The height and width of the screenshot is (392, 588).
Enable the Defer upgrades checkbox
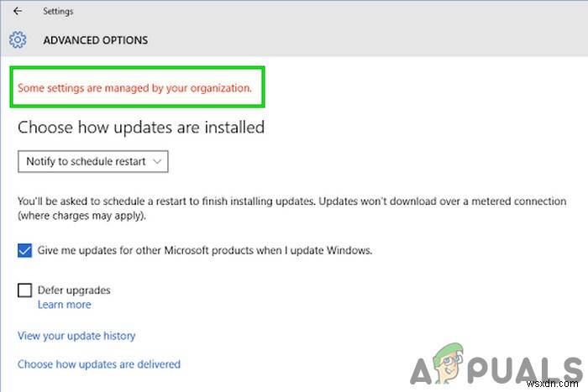point(24,290)
